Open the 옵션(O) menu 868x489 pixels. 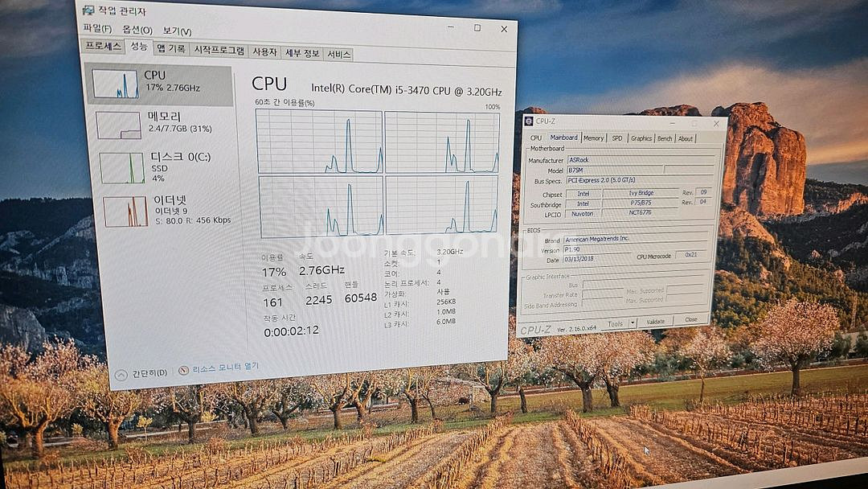[x=137, y=30]
